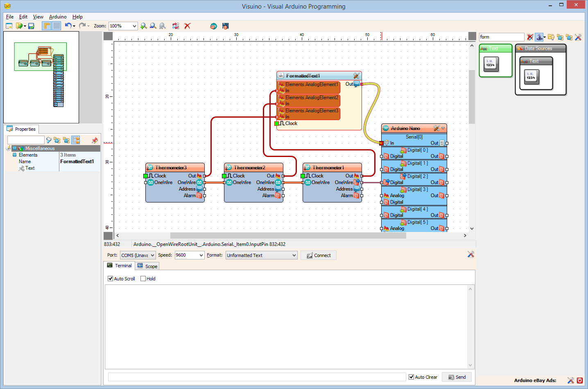Click the Connect button
The height and width of the screenshot is (389, 588).
[319, 255]
